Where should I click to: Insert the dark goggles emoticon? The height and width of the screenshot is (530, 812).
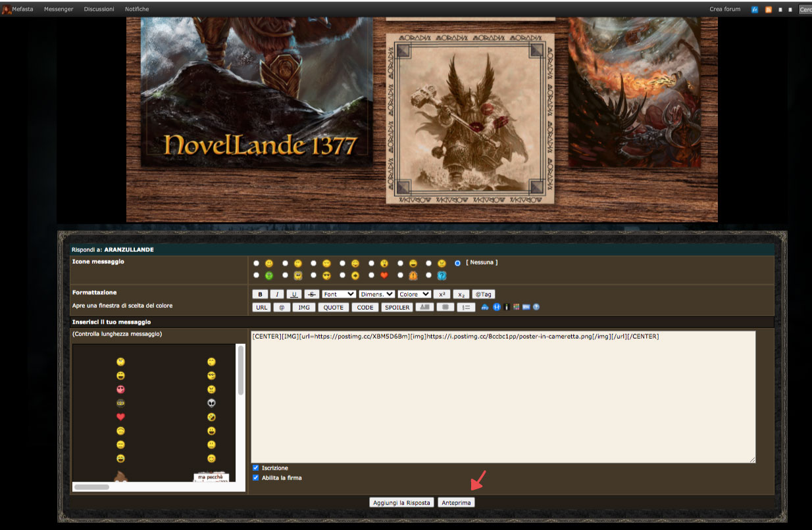[121, 403]
